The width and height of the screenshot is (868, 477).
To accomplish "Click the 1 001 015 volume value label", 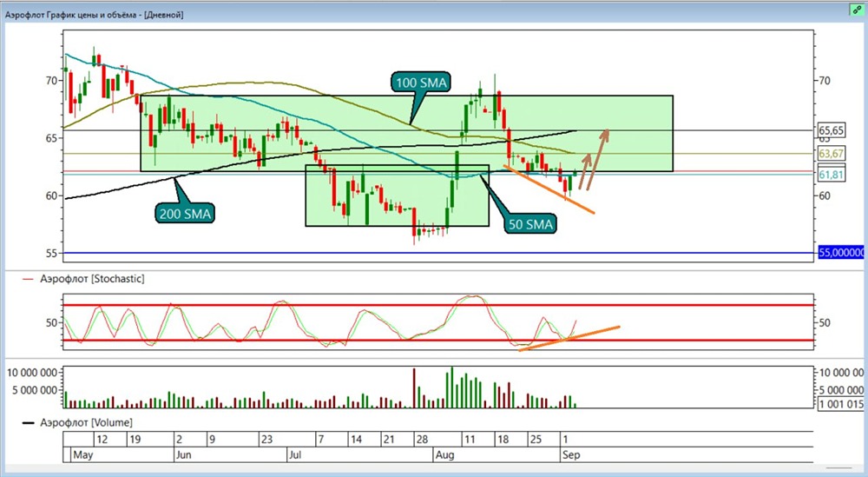I will point(840,404).
